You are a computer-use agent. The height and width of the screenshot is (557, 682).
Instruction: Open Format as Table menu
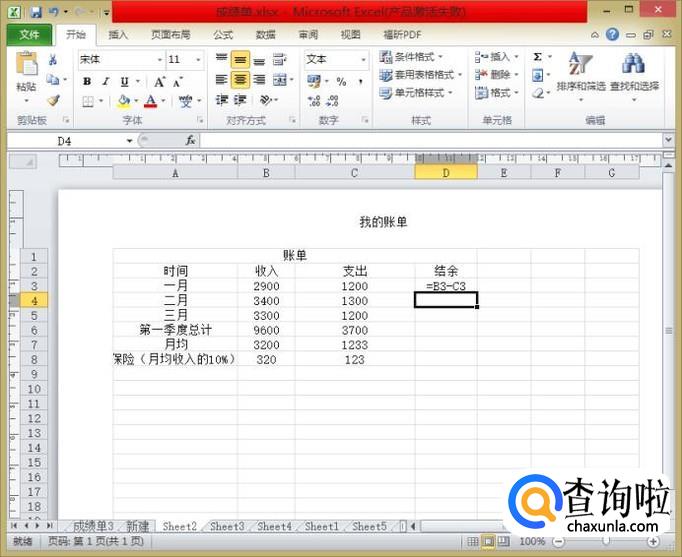(420, 75)
